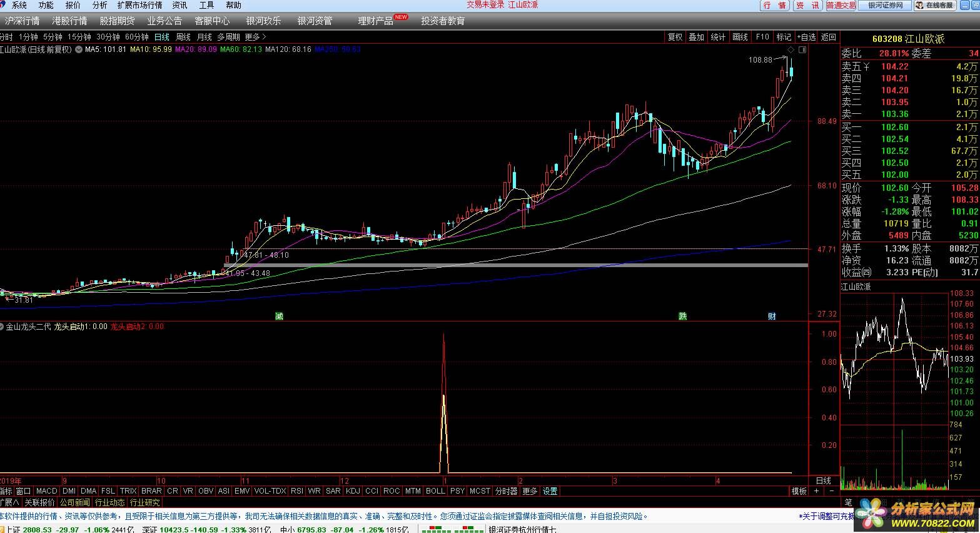
Task: Add stock via +自选 button
Action: 806,37
